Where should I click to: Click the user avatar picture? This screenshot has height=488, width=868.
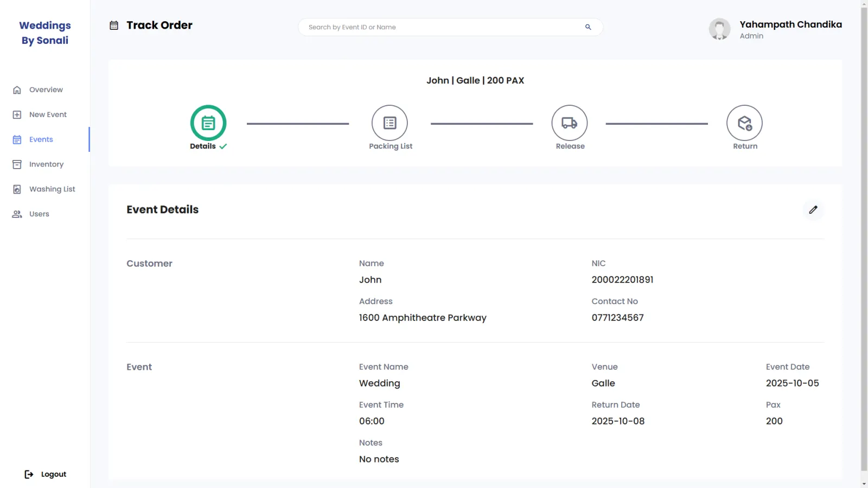(x=720, y=29)
